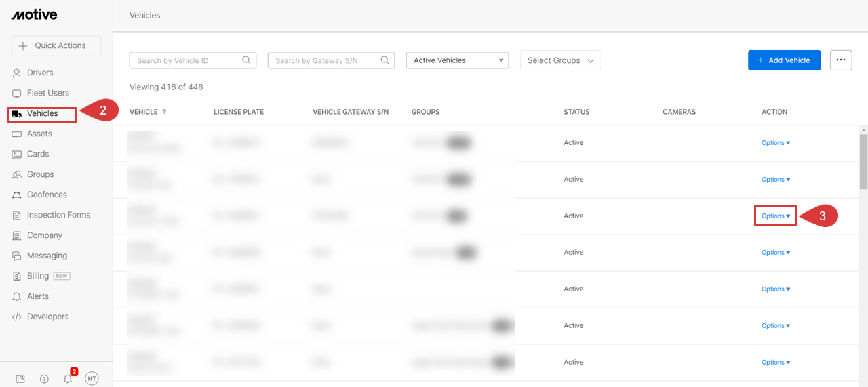Viewport: 868px width, 387px height.
Task: Click the magnifier in Gateway S/N search
Action: pos(385,60)
